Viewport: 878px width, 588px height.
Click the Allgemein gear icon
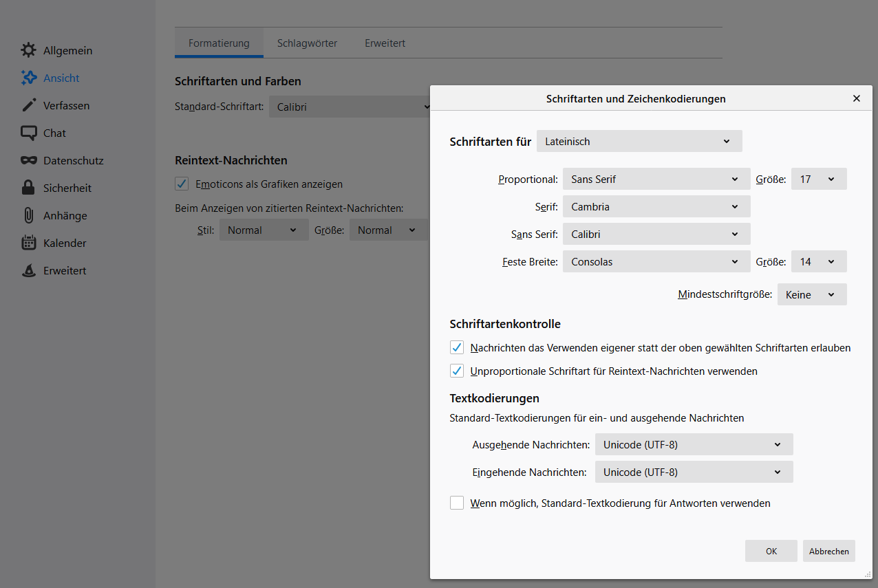[x=28, y=50]
